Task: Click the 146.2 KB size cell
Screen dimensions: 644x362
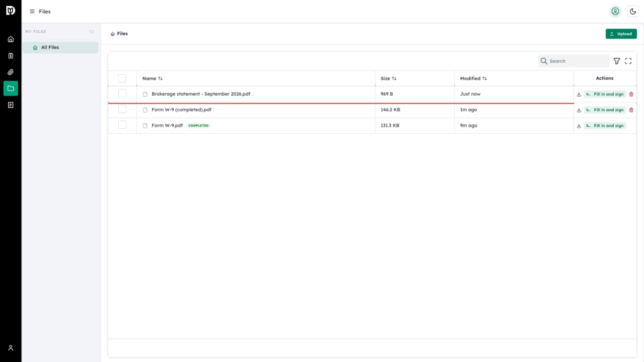Action: click(390, 109)
